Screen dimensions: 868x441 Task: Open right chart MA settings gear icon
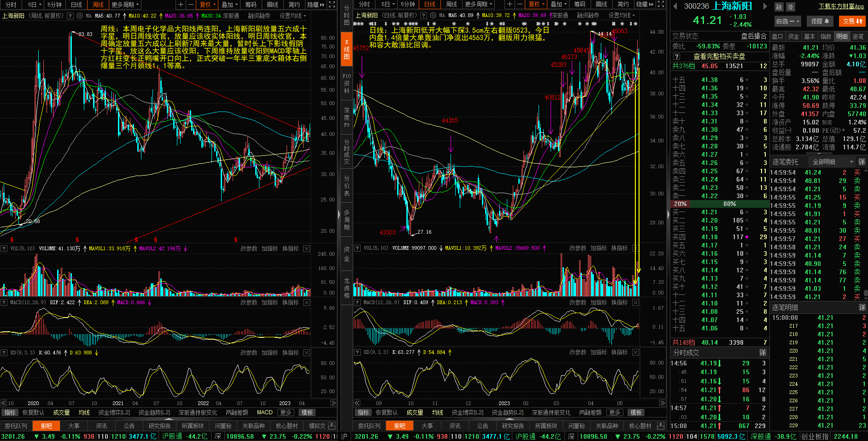tap(433, 16)
